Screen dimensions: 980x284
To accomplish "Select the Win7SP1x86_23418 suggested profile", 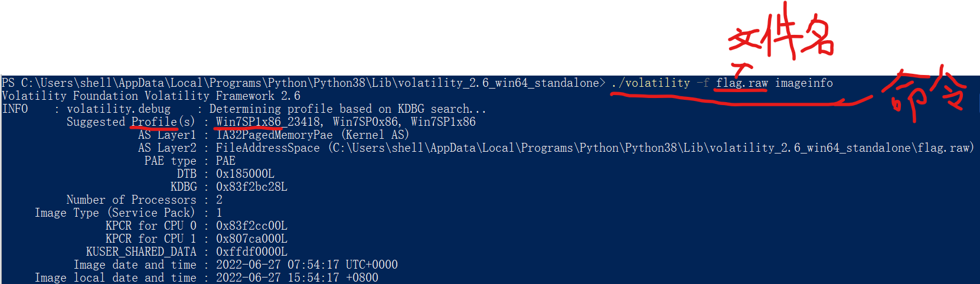I will pos(268,122).
